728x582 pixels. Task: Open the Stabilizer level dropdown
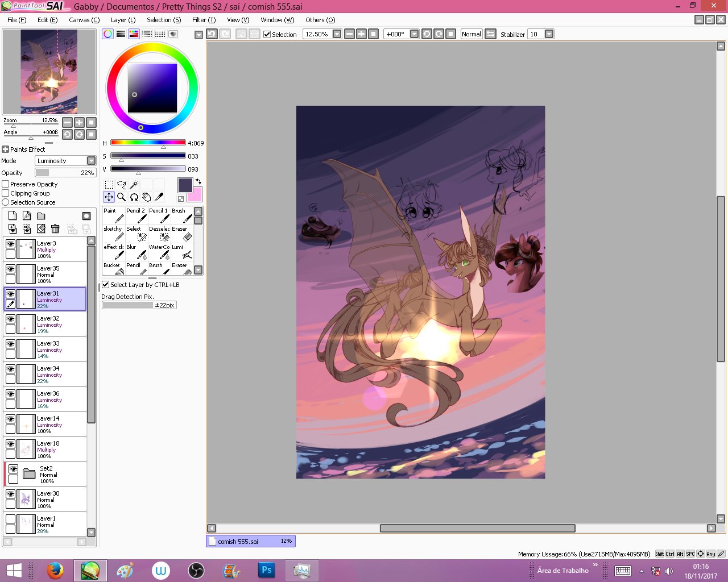[x=549, y=34]
